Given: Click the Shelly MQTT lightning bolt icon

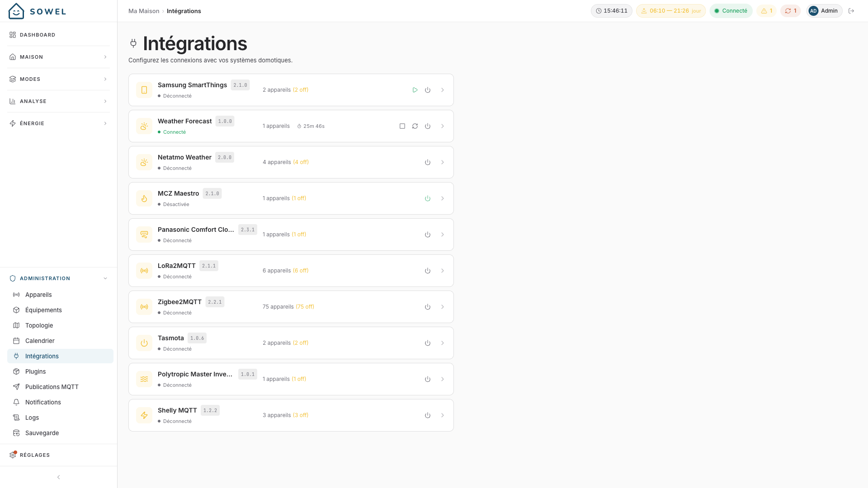Looking at the screenshot, I should click(x=144, y=415).
